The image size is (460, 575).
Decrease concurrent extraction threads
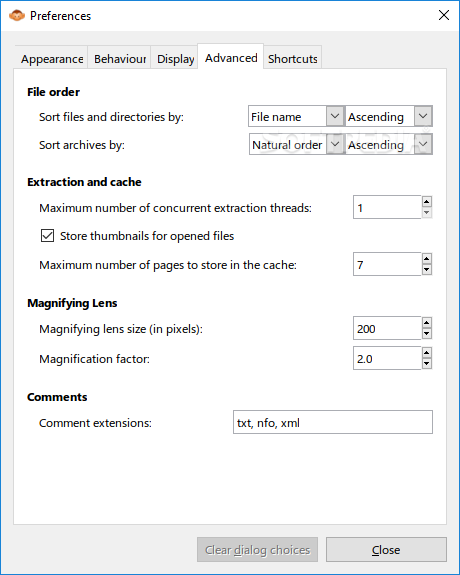click(x=427, y=213)
